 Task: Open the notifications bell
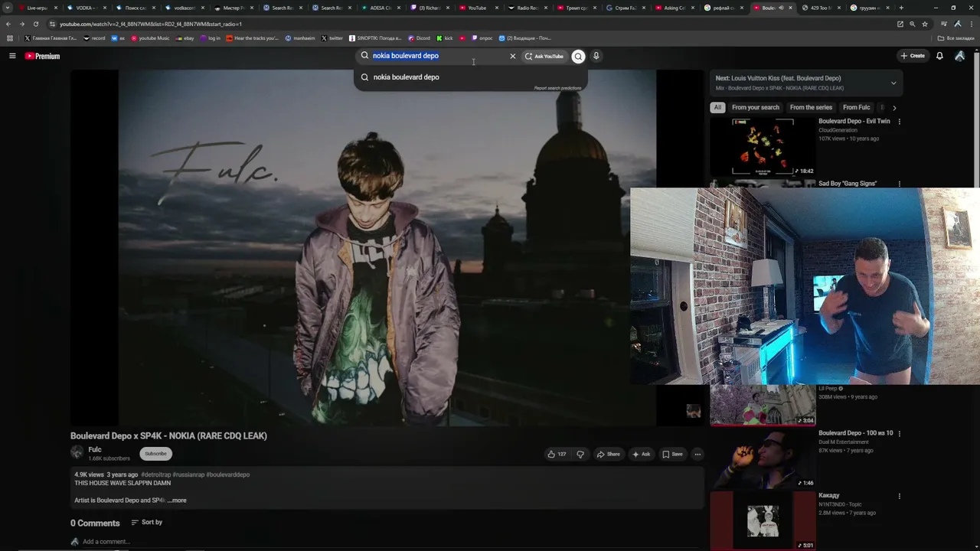coord(939,56)
